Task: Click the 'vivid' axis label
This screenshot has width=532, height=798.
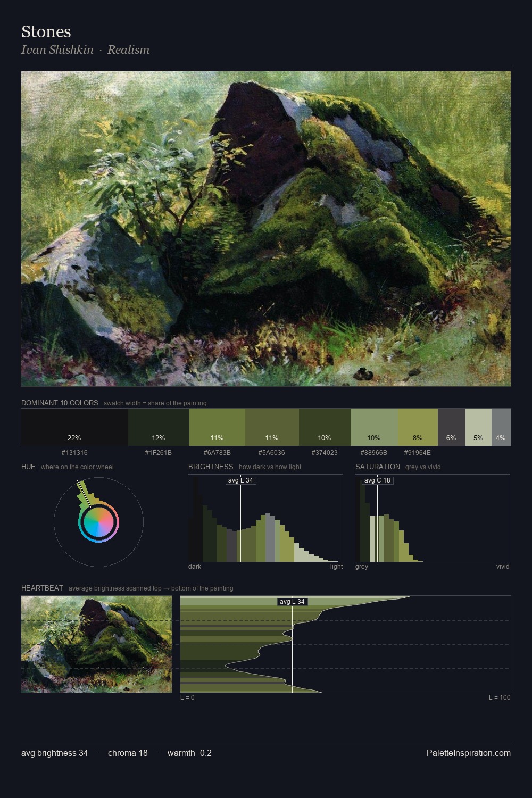Action: (503, 567)
